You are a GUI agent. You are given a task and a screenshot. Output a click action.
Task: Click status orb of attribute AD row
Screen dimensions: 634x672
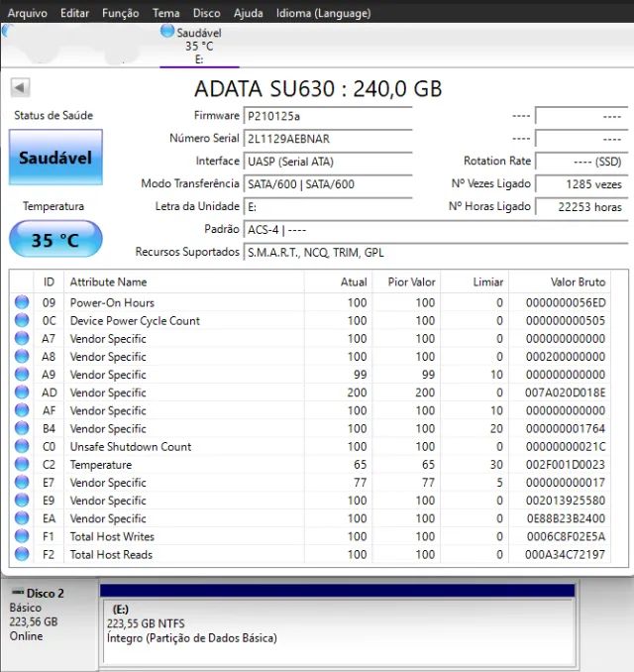click(22, 392)
